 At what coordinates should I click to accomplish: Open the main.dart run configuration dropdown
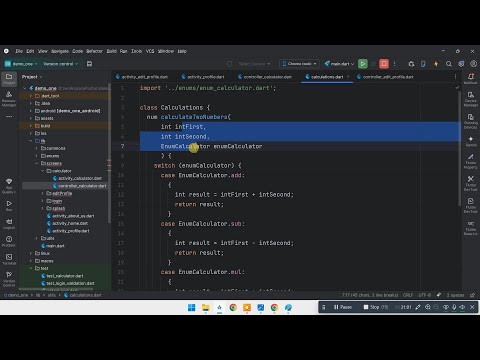pos(339,64)
